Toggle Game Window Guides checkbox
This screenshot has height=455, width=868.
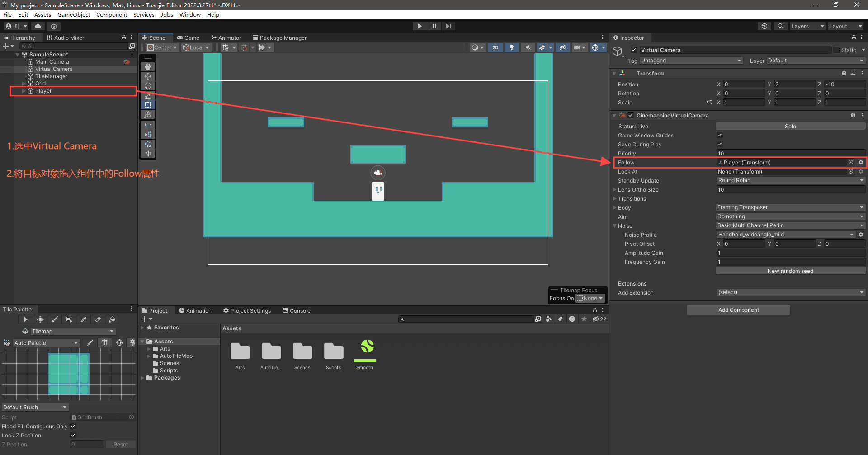pyautogui.click(x=720, y=135)
